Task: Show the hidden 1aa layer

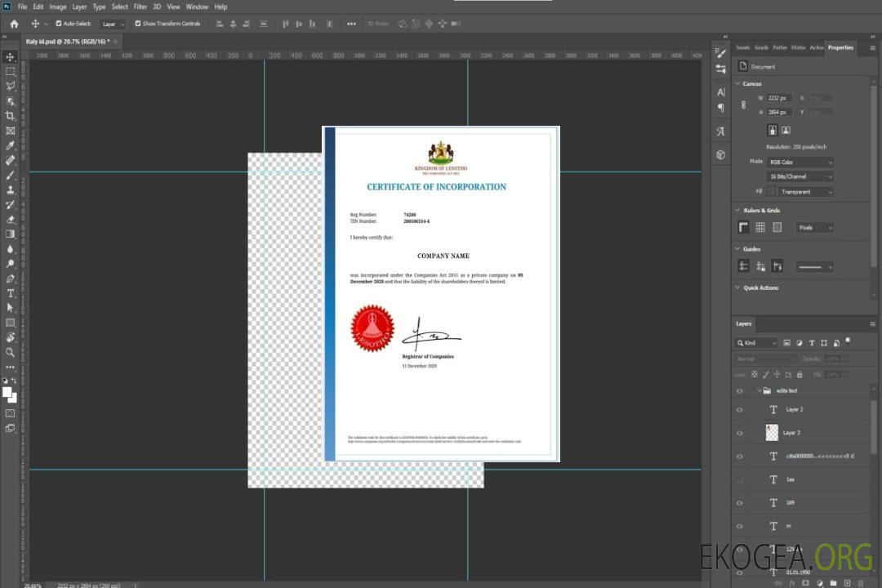Action: point(740,479)
